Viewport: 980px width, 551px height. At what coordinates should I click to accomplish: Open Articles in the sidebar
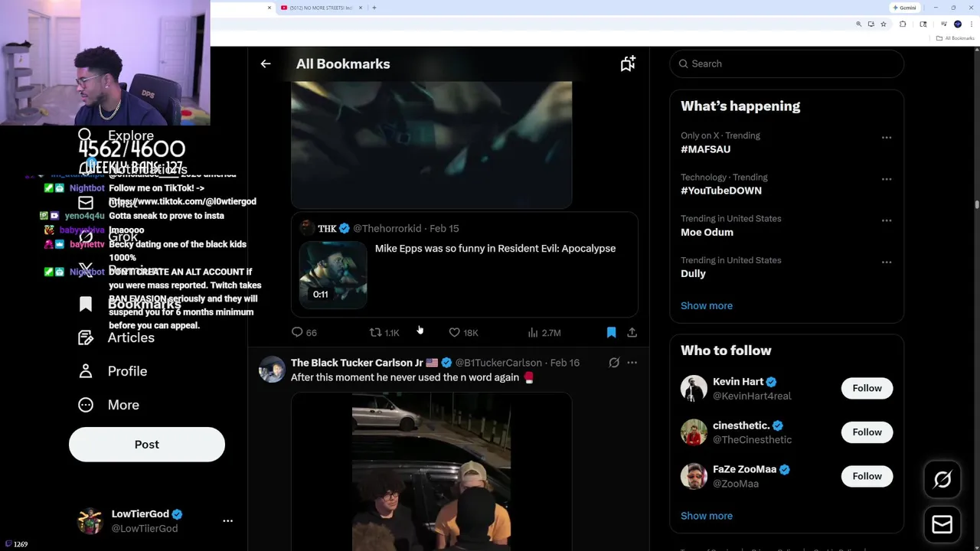116,338
